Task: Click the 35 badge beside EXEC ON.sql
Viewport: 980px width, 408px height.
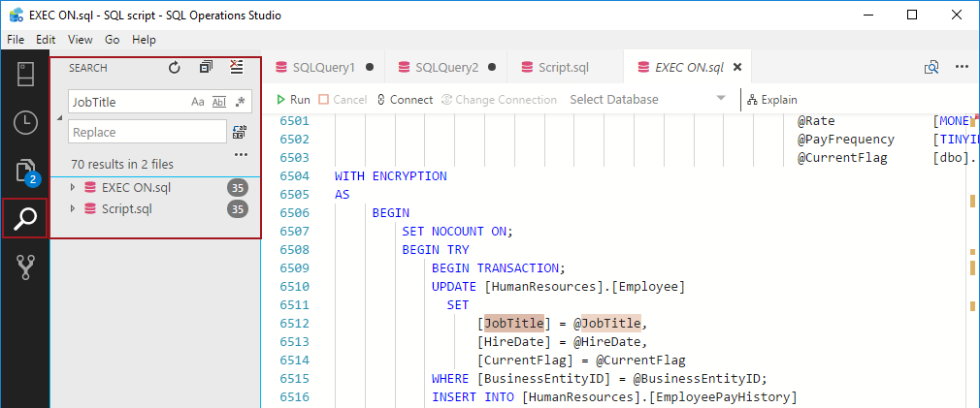Action: point(238,187)
